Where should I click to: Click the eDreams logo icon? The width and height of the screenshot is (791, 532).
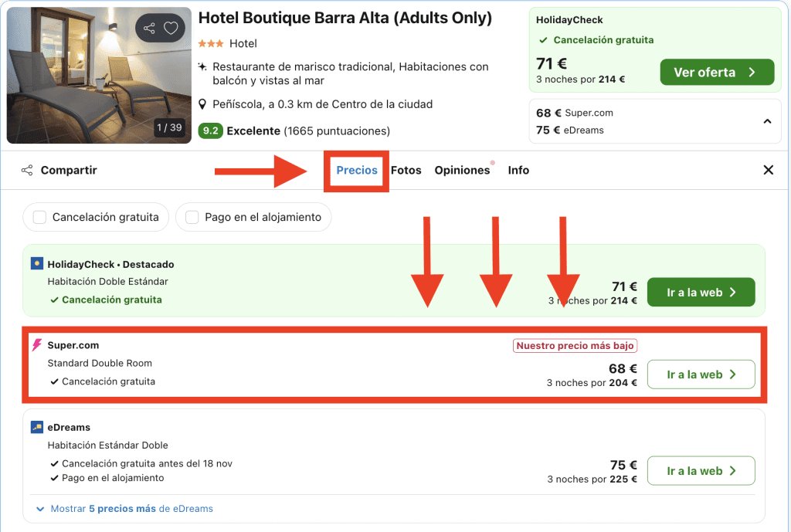point(37,427)
